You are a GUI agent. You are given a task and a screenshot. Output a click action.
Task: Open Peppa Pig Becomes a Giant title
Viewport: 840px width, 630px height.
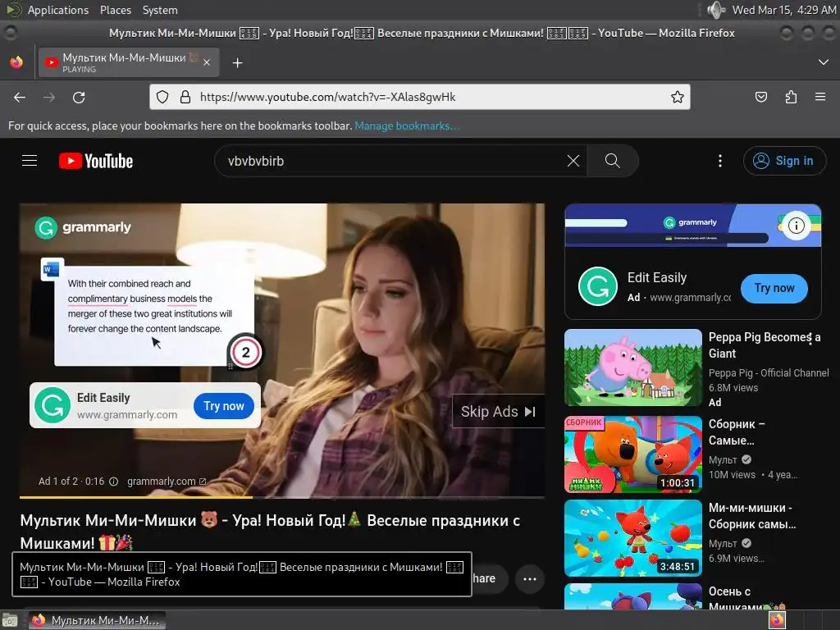point(764,345)
